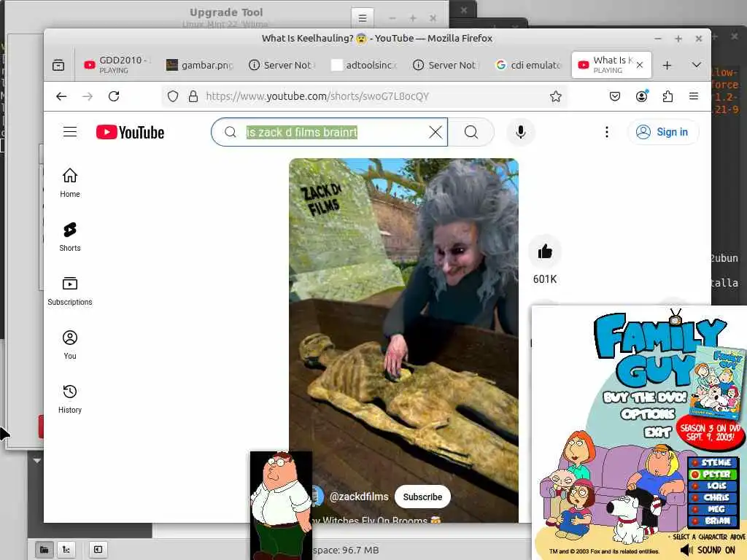Select LOIS in Family Guy character list
This screenshot has height=560, width=747.
tap(713, 486)
